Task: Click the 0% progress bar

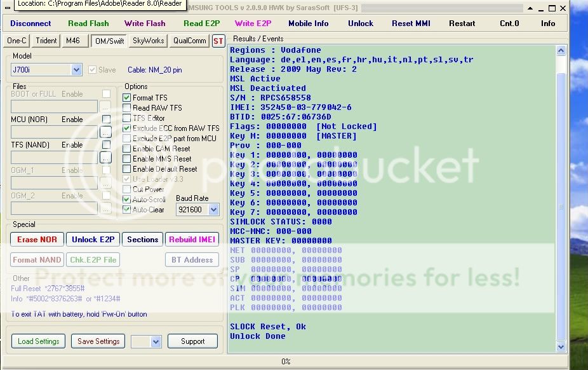Action: pos(286,361)
